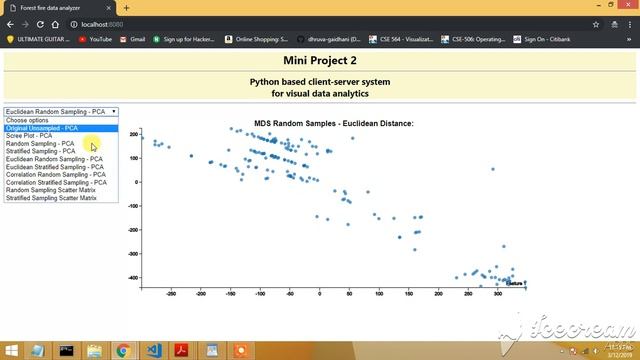640x360 pixels.
Task: Open the Windows Start button
Action: [11, 351]
